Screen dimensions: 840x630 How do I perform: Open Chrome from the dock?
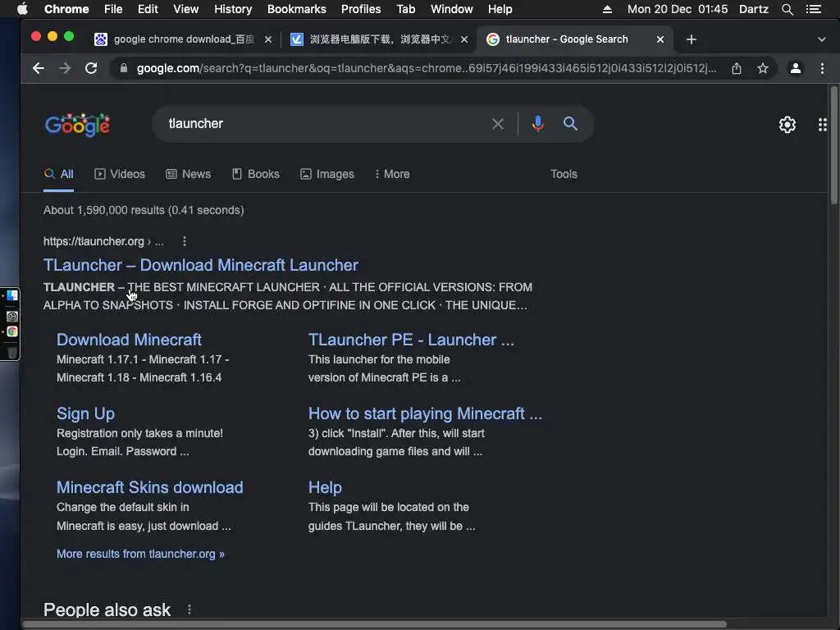[x=11, y=331]
